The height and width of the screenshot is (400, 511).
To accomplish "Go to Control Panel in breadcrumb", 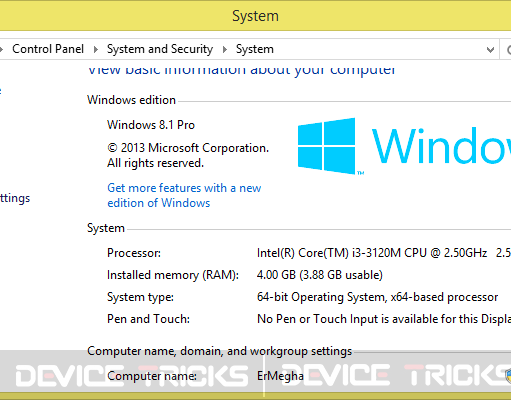I will 48,49.
